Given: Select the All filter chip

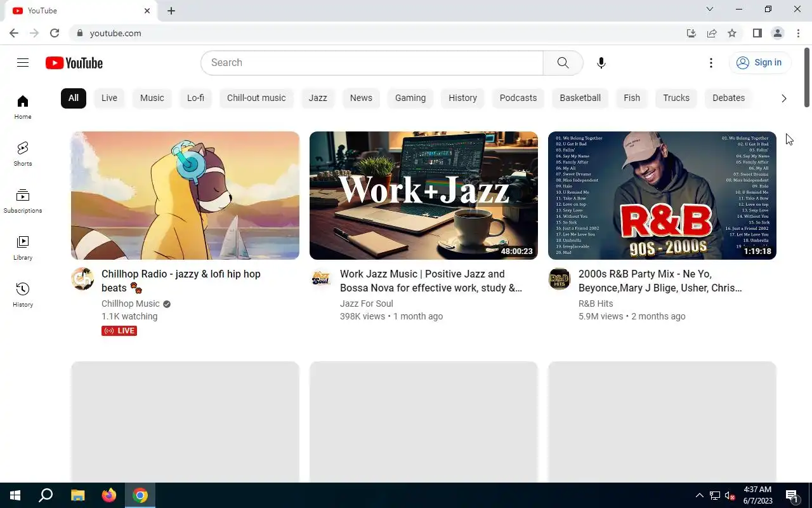Looking at the screenshot, I should coord(74,98).
